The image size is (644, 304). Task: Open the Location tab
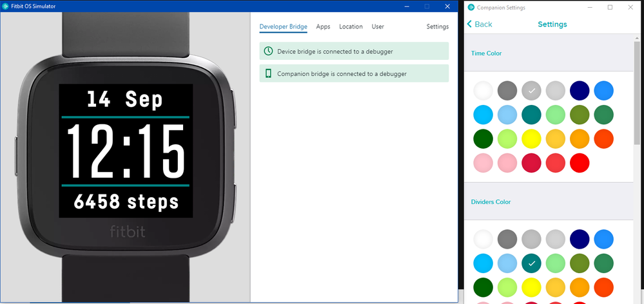click(x=351, y=26)
